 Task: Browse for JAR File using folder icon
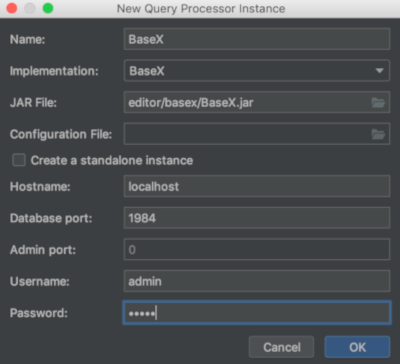click(378, 103)
